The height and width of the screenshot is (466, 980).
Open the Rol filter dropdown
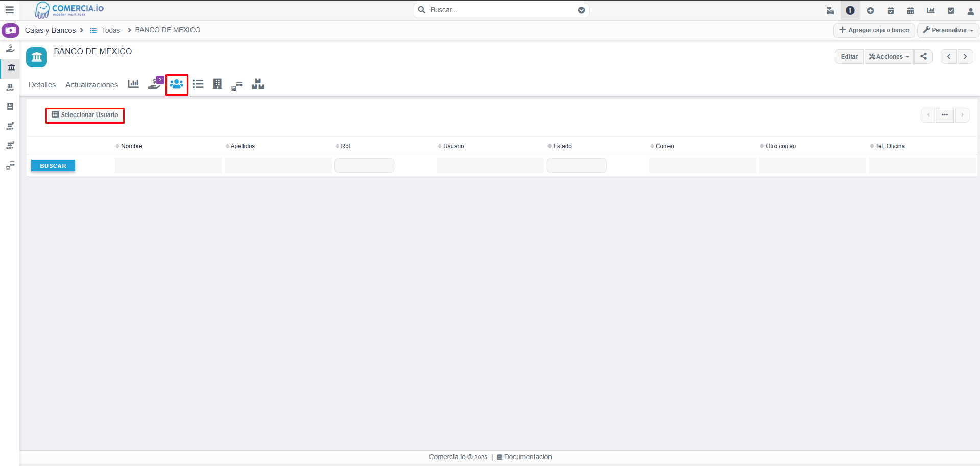pos(364,166)
